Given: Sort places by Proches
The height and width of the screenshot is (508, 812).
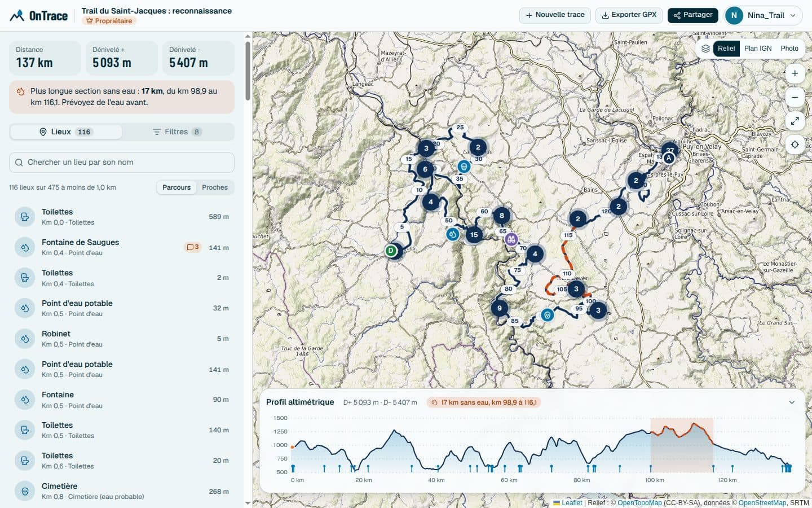Looking at the screenshot, I should pos(215,187).
